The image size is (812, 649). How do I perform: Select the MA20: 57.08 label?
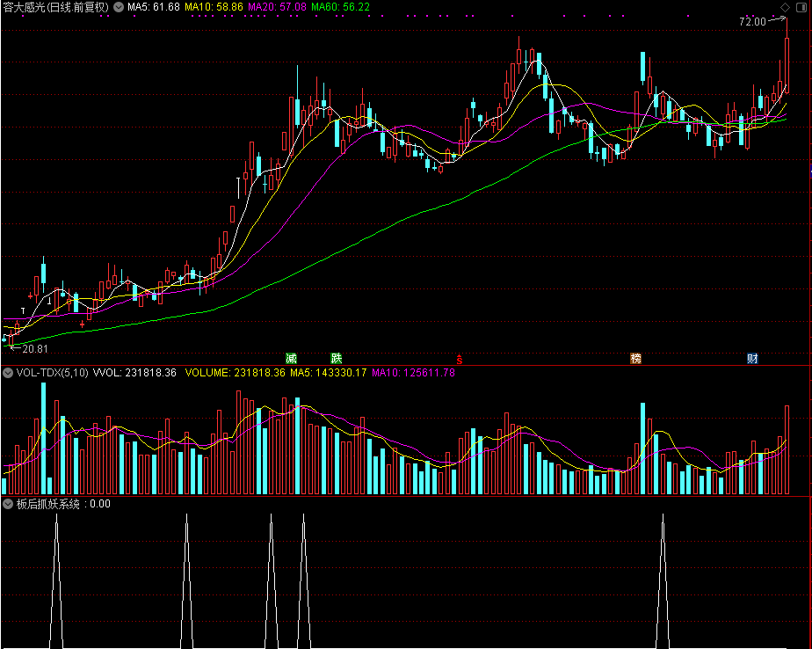point(277,7)
